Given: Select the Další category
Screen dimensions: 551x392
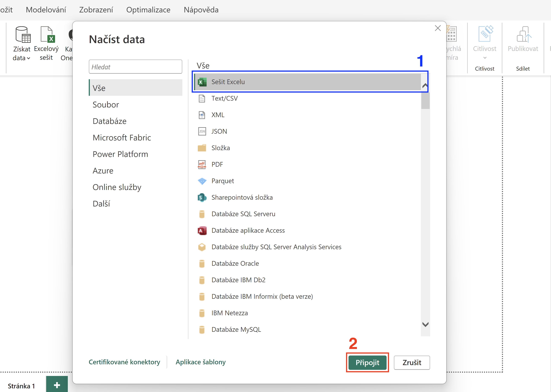Looking at the screenshot, I should pyautogui.click(x=135, y=204).
